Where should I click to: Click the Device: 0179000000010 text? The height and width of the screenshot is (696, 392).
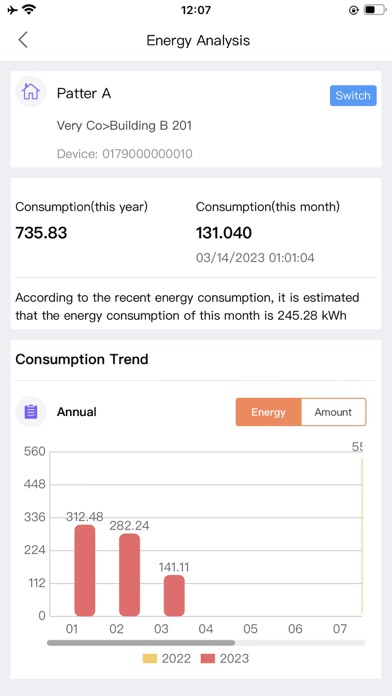125,154
